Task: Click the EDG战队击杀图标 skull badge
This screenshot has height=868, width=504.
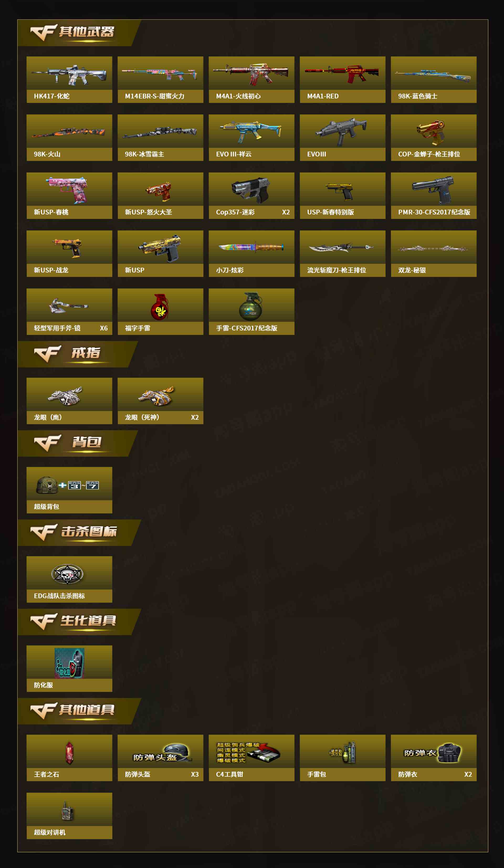Action: coord(67,574)
